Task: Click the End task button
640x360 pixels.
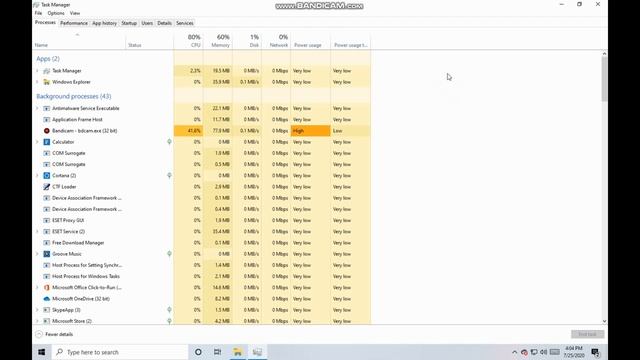Action: (x=587, y=334)
